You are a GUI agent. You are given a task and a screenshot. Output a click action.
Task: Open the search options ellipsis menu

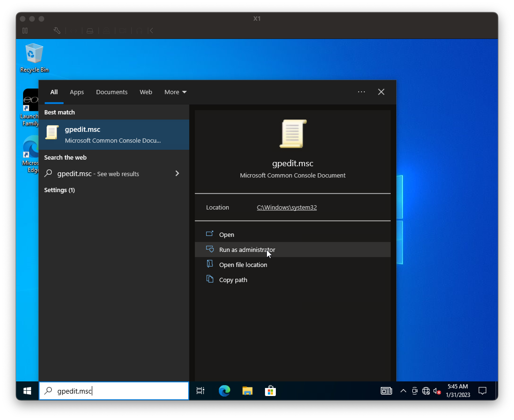tap(361, 92)
